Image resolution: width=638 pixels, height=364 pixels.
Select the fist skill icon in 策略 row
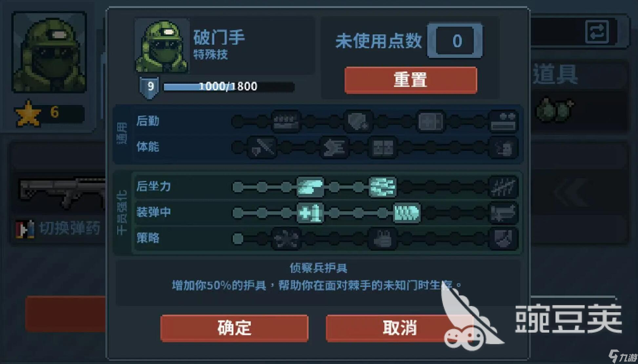(x=383, y=239)
